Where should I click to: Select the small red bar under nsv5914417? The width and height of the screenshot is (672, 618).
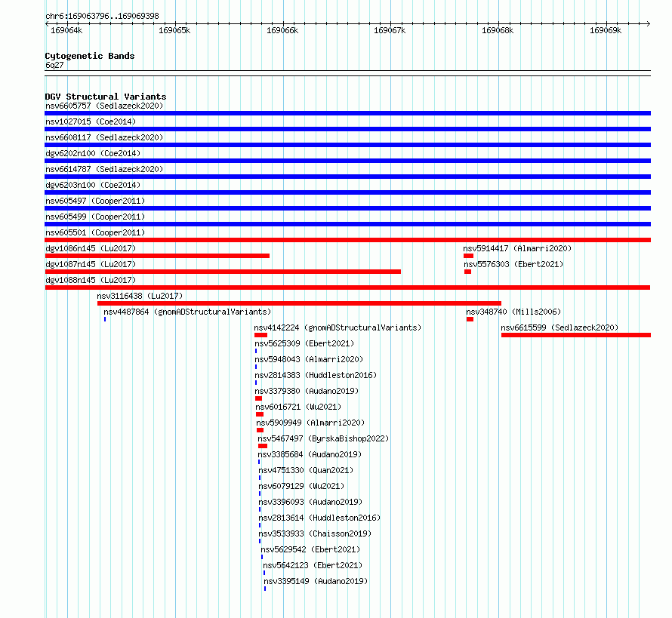tap(468, 256)
